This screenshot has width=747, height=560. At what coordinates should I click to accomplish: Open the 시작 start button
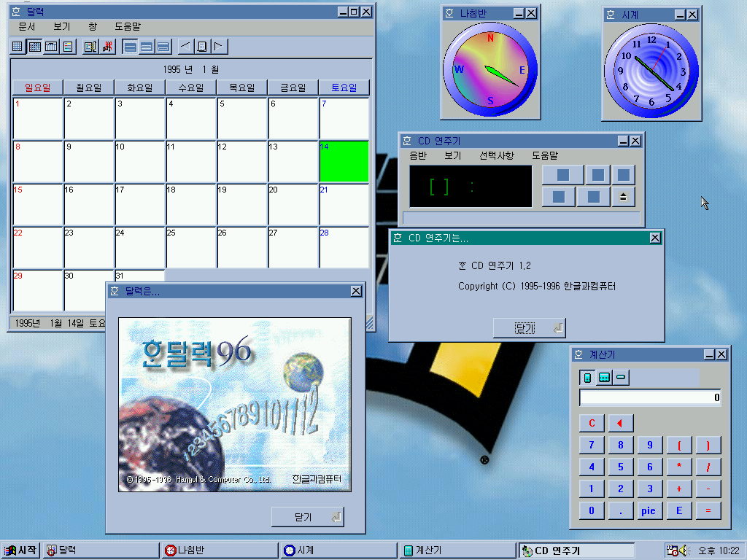tap(20, 551)
